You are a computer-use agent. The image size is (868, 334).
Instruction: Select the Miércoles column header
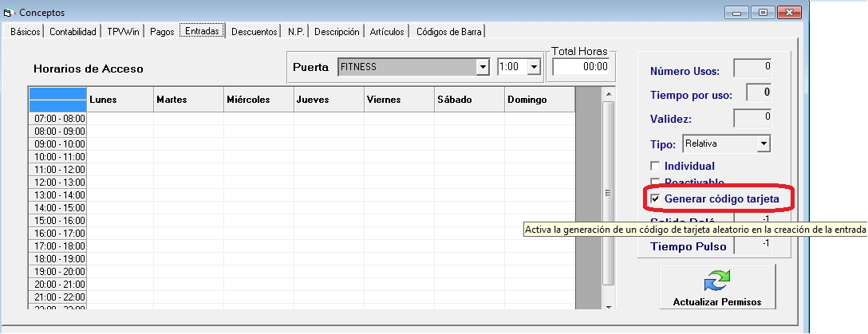259,100
